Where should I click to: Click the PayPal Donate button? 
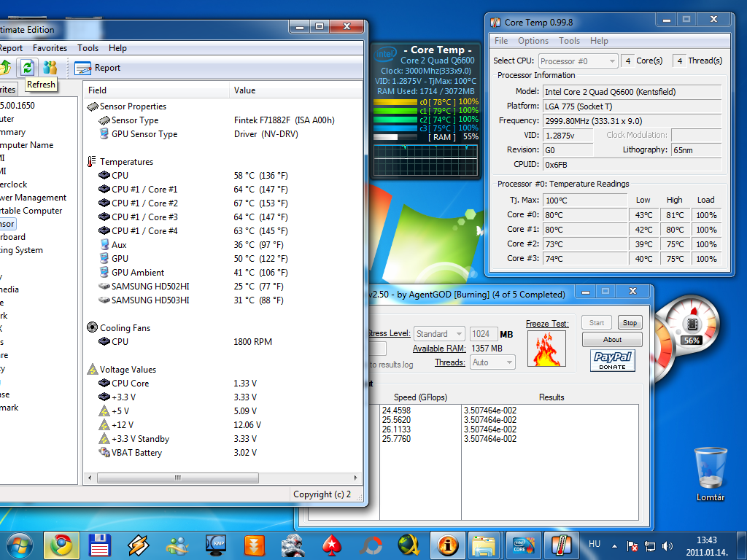(612, 360)
